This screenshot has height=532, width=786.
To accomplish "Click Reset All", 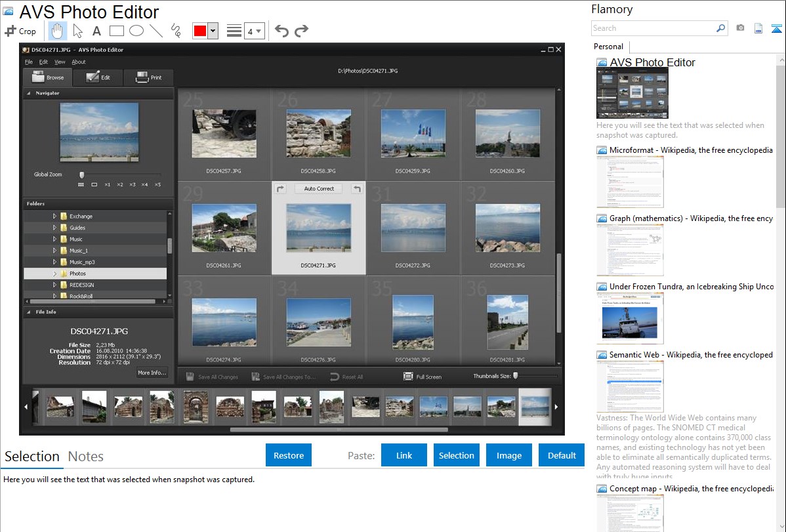I will coord(346,377).
